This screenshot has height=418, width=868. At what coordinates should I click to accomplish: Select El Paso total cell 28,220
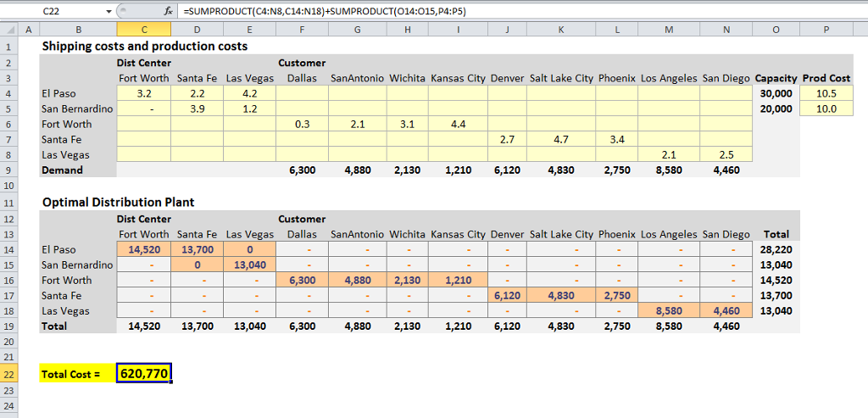pos(776,249)
